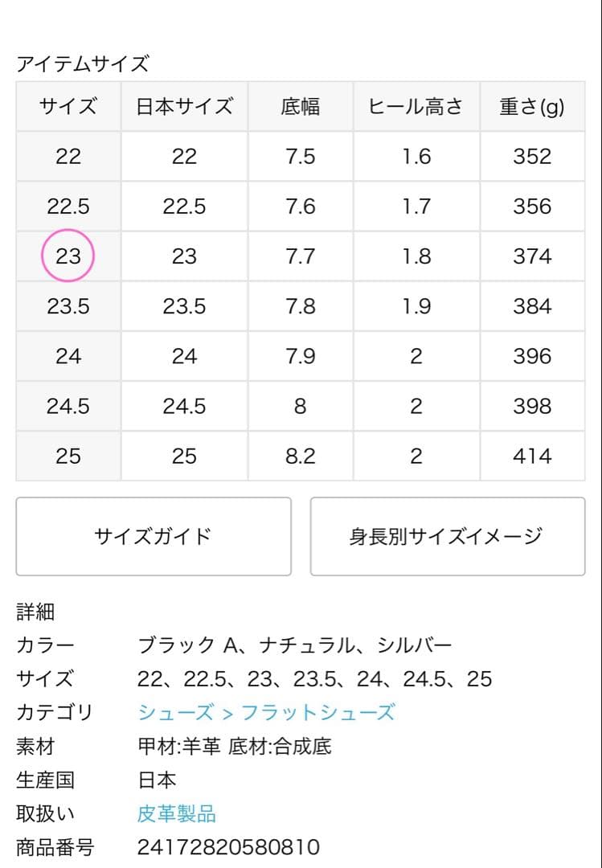Image resolution: width=602 pixels, height=868 pixels.
Task: Open 身長別サイズイメージ size image guide
Action: point(448,535)
